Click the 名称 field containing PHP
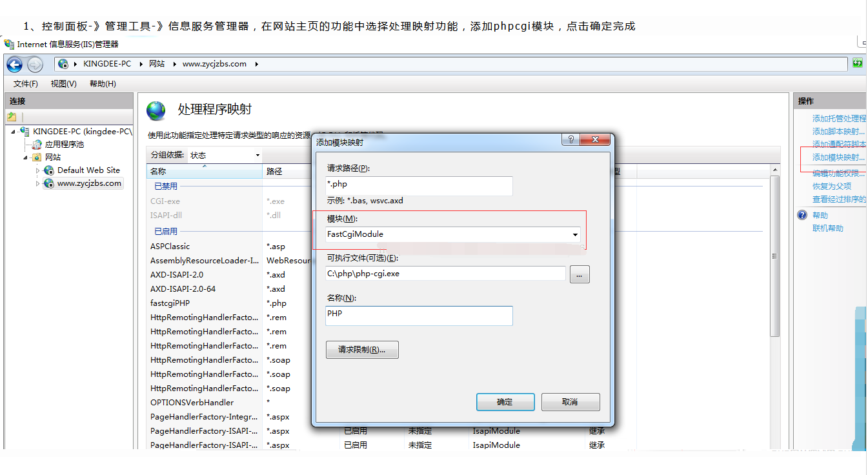Viewport: 868px width, 475px height. tap(419, 316)
